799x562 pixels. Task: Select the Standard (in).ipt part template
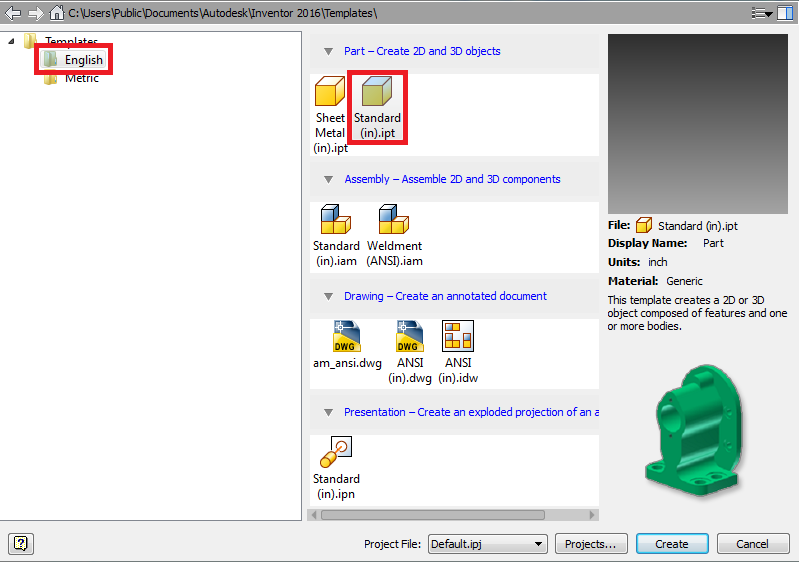click(377, 108)
